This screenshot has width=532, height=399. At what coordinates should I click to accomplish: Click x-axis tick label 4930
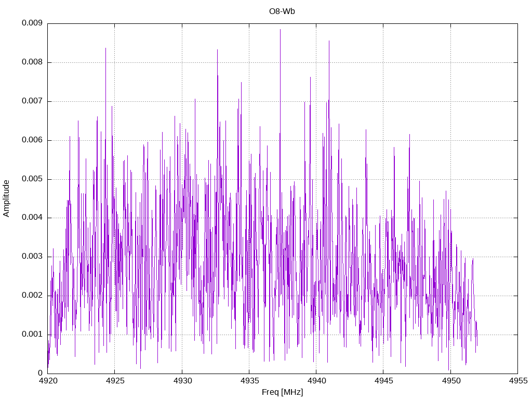point(182,381)
